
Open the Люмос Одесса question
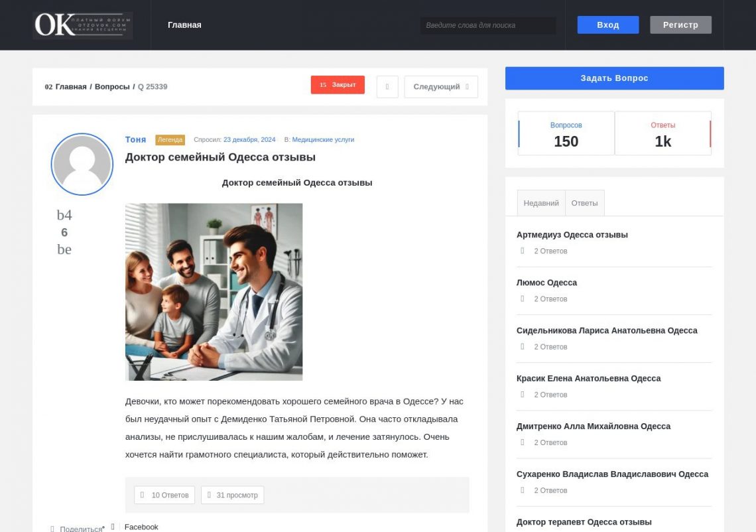click(x=546, y=283)
